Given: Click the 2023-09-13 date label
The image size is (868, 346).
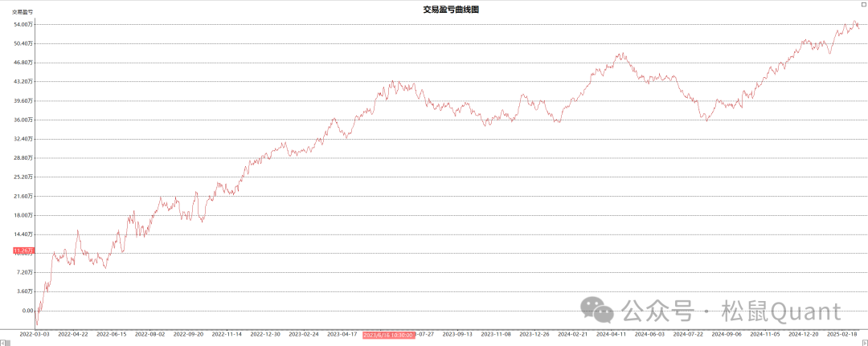Looking at the screenshot, I should click(458, 334).
